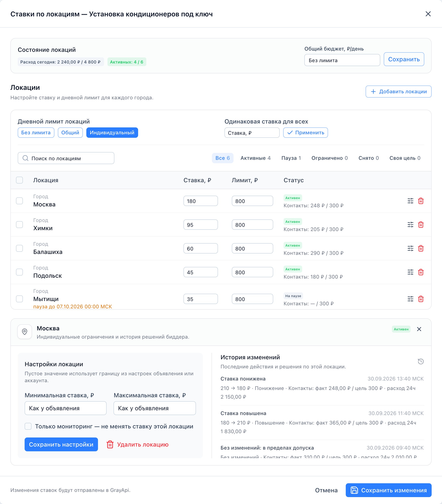Click the map pin icon beside Москва
442x504 pixels.
(25, 332)
